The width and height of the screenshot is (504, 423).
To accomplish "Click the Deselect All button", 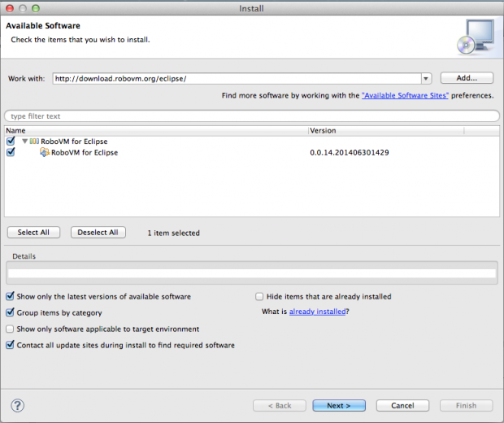I will [x=98, y=233].
